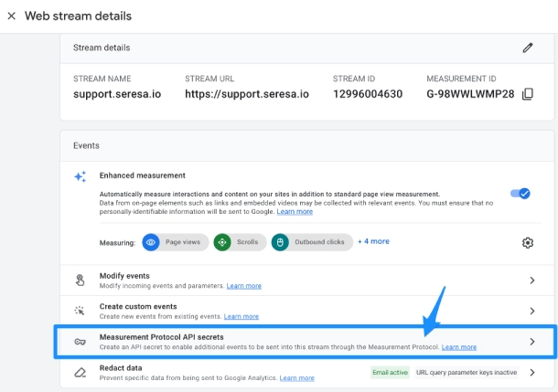
Task: Click measurement ID G-98WWLWMP28
Action: coord(470,94)
